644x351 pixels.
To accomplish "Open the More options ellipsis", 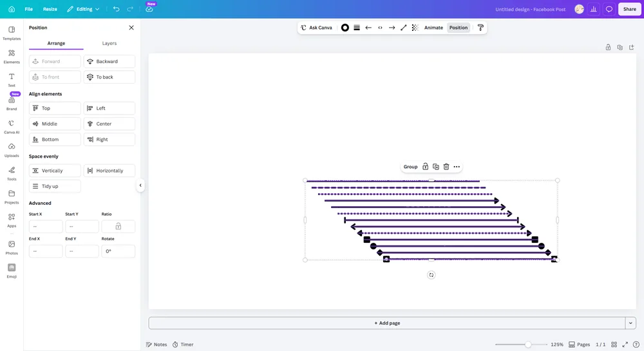I will pos(457,167).
